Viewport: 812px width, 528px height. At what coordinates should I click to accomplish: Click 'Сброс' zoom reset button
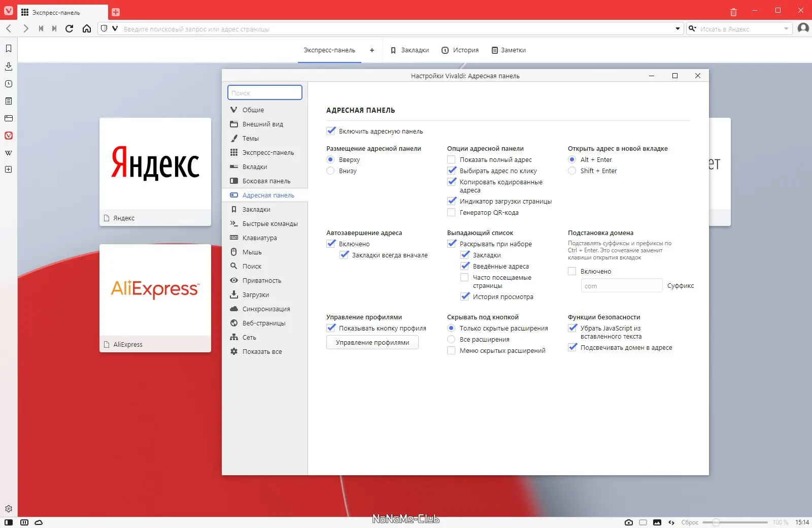690,522
